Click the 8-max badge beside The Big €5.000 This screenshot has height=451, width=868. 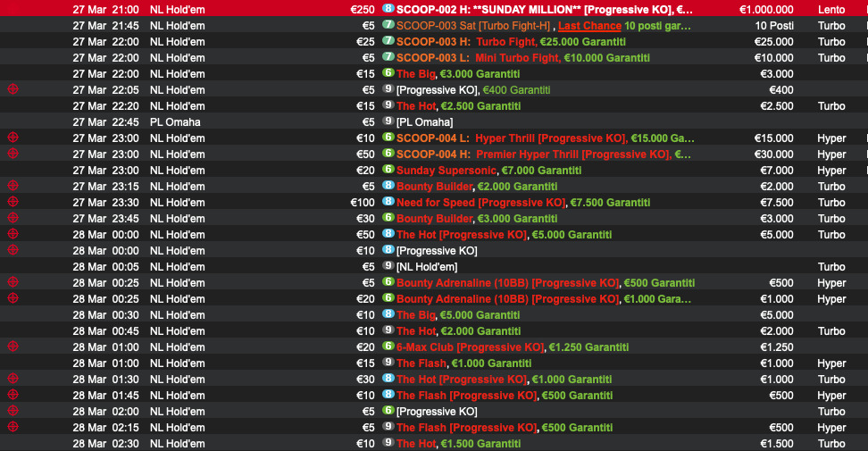pyautogui.click(x=388, y=313)
